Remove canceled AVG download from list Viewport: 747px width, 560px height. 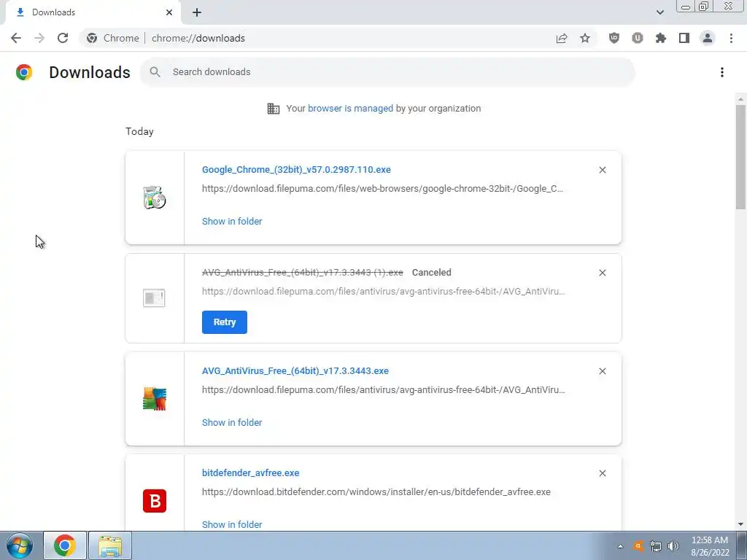click(602, 273)
